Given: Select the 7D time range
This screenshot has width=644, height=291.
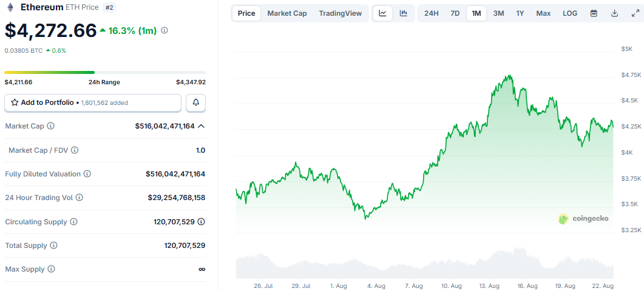Looking at the screenshot, I should [x=455, y=13].
